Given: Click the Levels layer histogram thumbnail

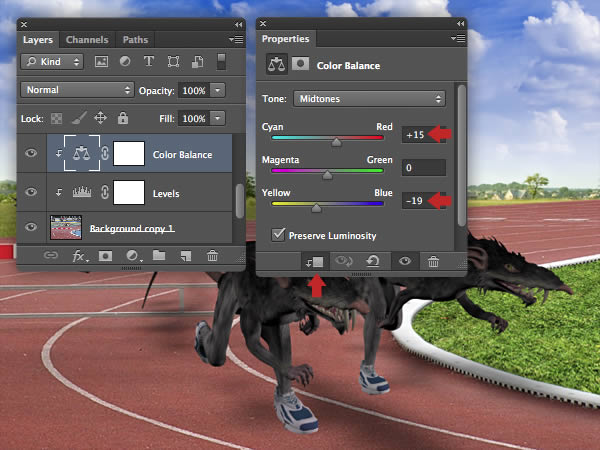Looking at the screenshot, I should [x=82, y=192].
